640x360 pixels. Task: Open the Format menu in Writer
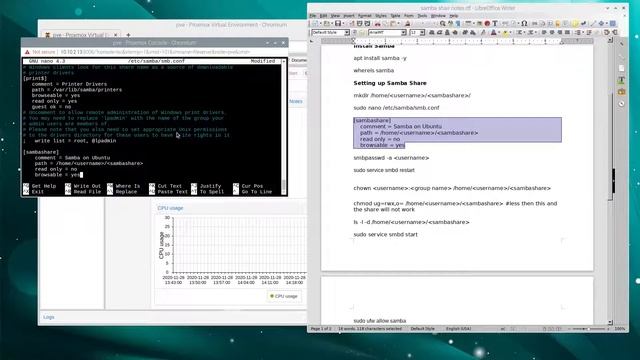point(364,16)
